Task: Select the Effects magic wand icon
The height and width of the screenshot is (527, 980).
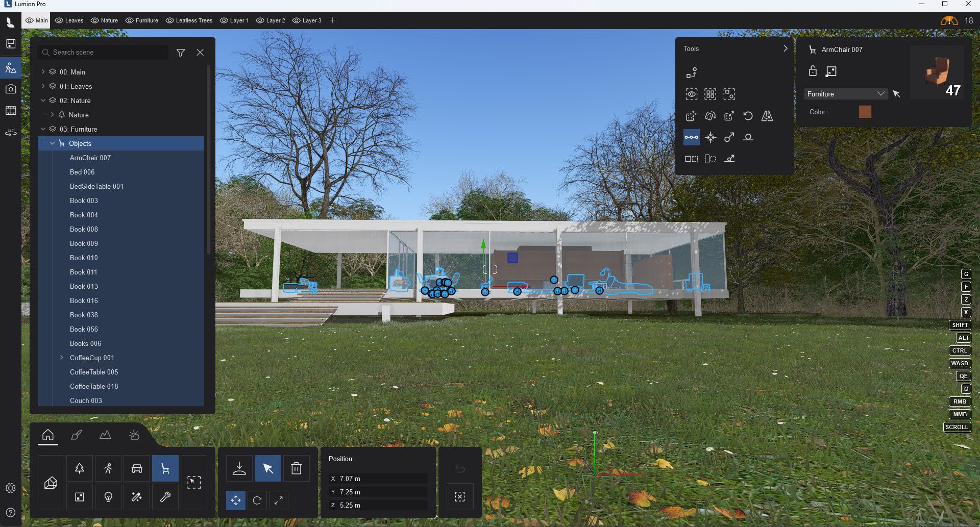Action: (136, 496)
